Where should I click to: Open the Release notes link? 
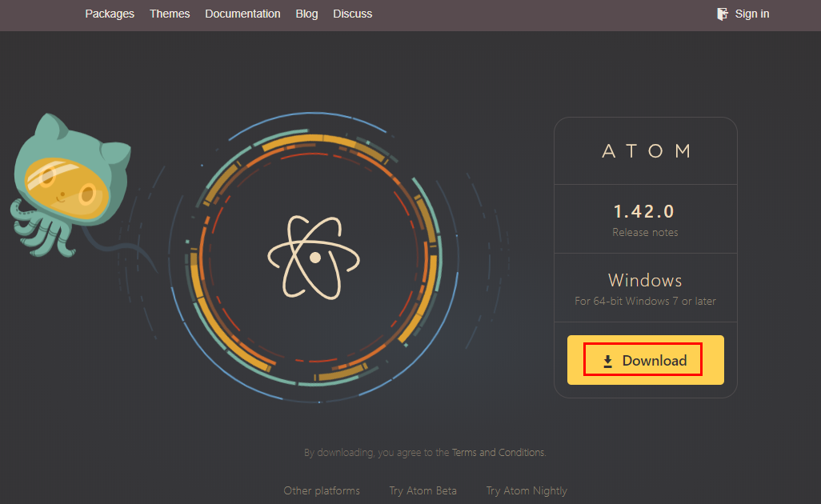click(645, 232)
